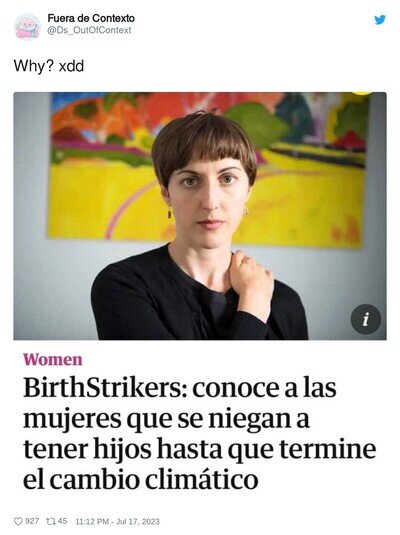Image resolution: width=400 pixels, height=535 pixels.
Task: Visit the @Ds_OutOfContext handle
Action: click(x=89, y=30)
